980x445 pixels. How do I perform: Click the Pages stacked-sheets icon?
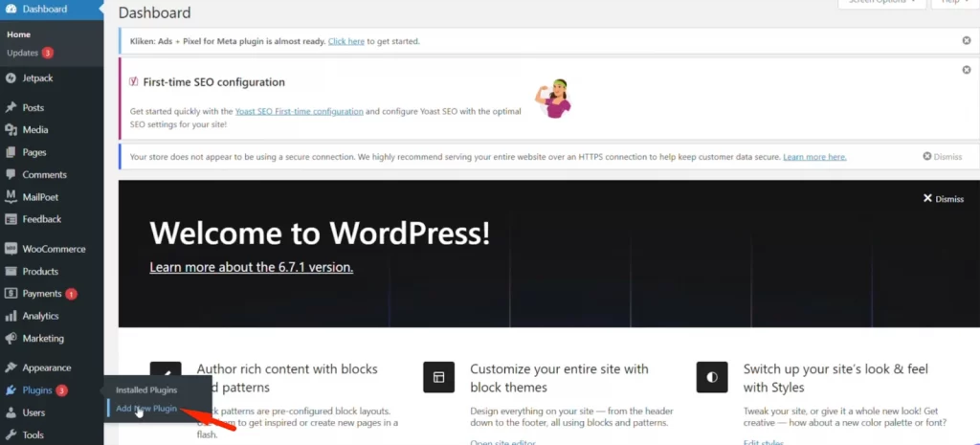coord(11,152)
